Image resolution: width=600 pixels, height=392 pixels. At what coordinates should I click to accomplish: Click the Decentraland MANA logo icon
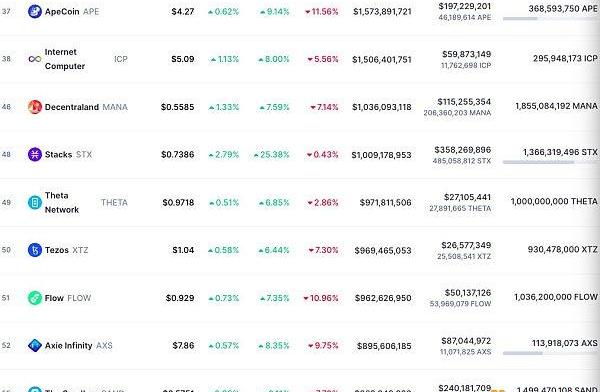click(35, 107)
